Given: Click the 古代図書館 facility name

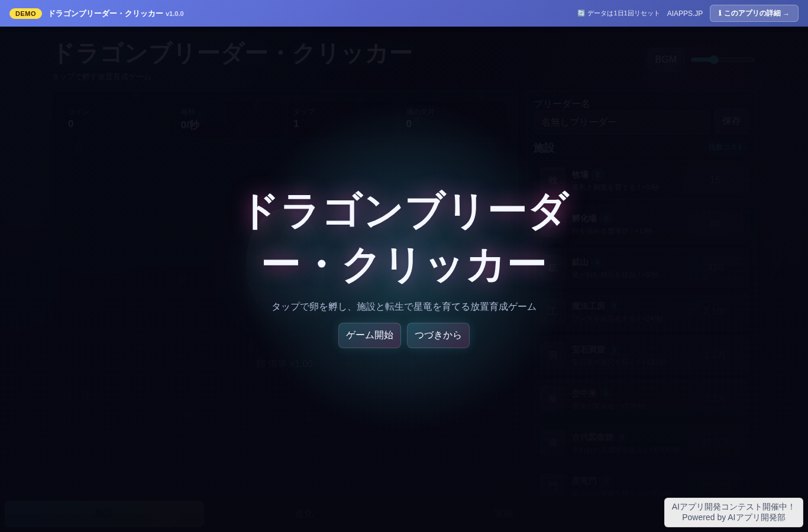Looking at the screenshot, I should click(x=593, y=437).
